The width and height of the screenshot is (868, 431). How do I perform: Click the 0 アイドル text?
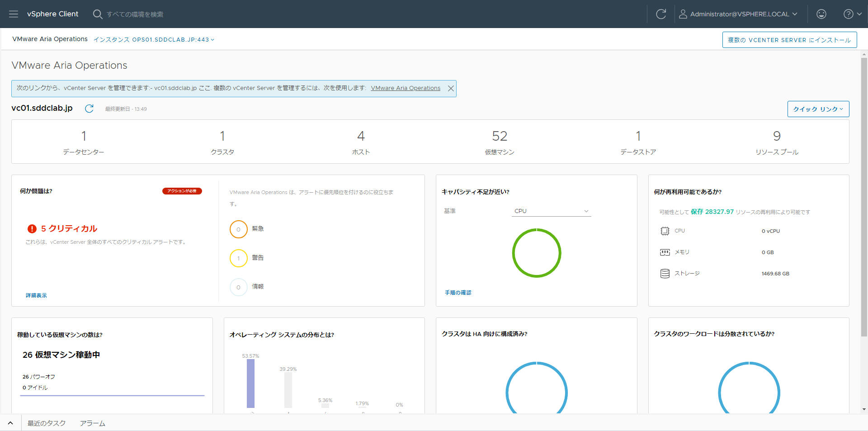point(35,388)
